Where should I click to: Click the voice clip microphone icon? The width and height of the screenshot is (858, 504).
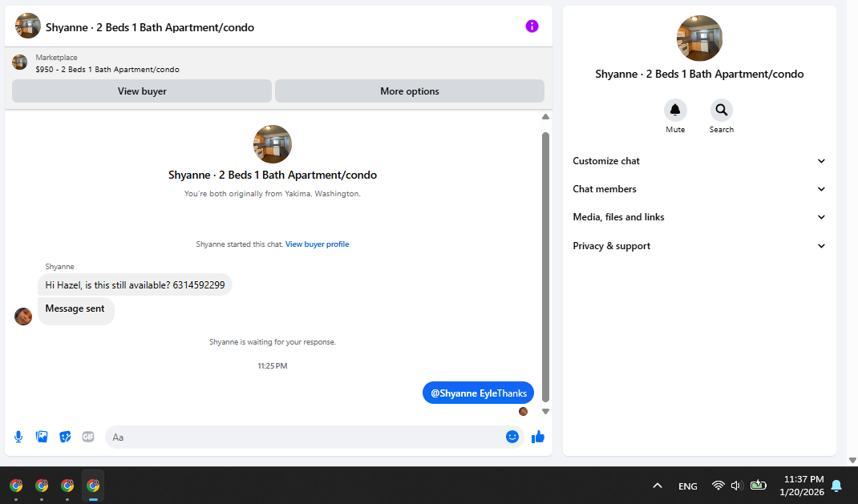pos(18,437)
